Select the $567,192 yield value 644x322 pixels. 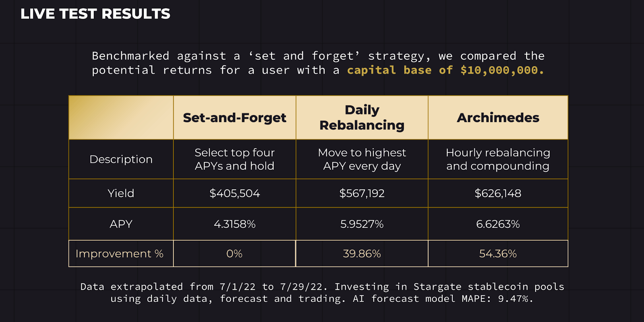[362, 193]
